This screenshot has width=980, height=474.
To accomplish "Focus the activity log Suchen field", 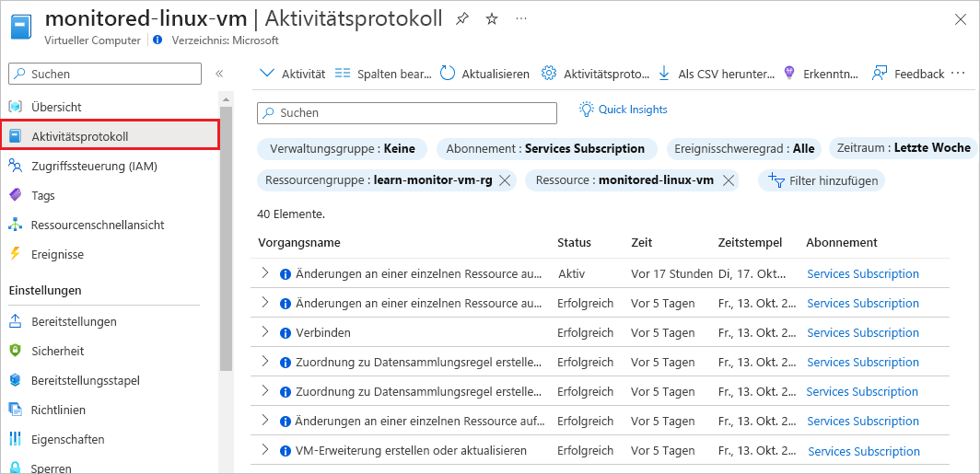I will [407, 113].
